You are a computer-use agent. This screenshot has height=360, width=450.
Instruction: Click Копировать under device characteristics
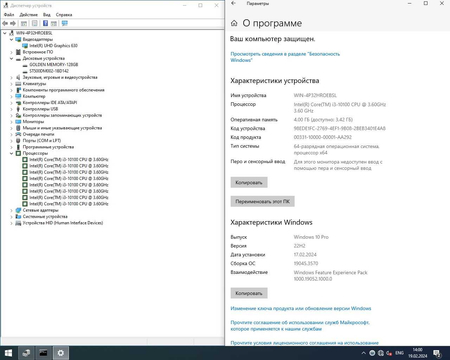click(x=249, y=182)
